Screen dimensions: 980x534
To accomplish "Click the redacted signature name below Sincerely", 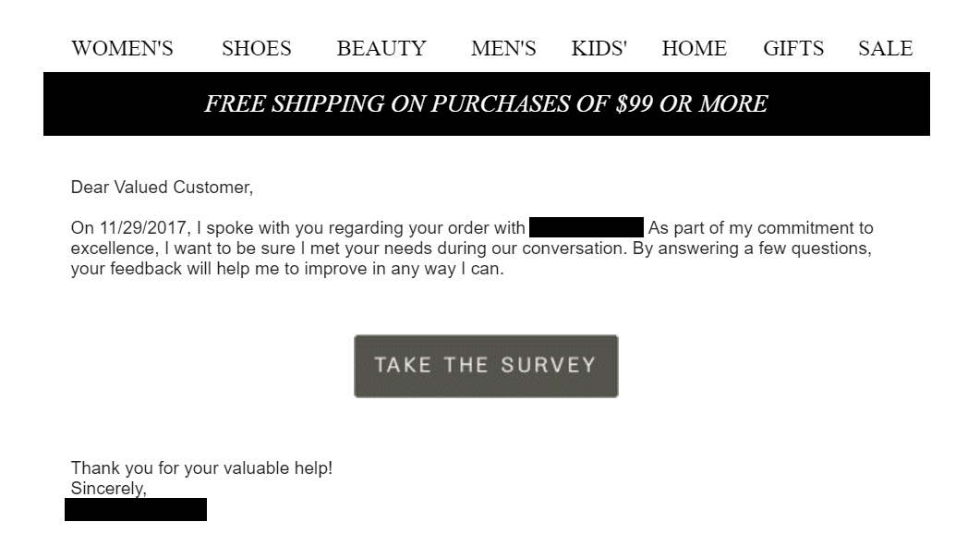I will [136, 510].
